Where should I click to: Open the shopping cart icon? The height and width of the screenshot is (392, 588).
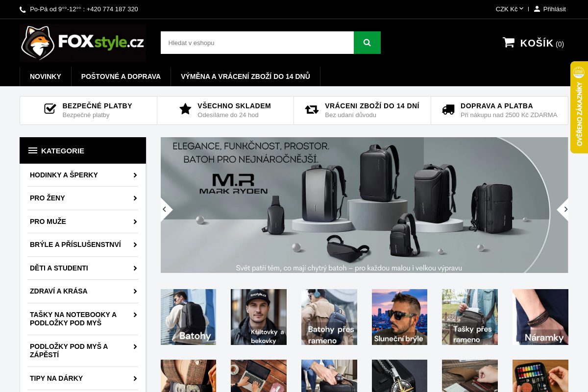[x=509, y=43]
